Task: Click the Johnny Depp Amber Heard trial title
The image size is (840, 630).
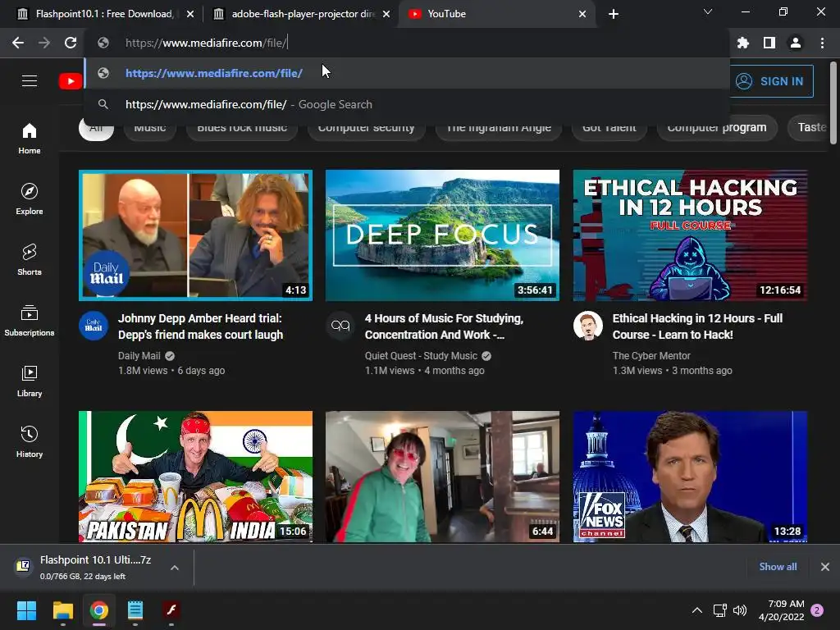Action: 200,326
